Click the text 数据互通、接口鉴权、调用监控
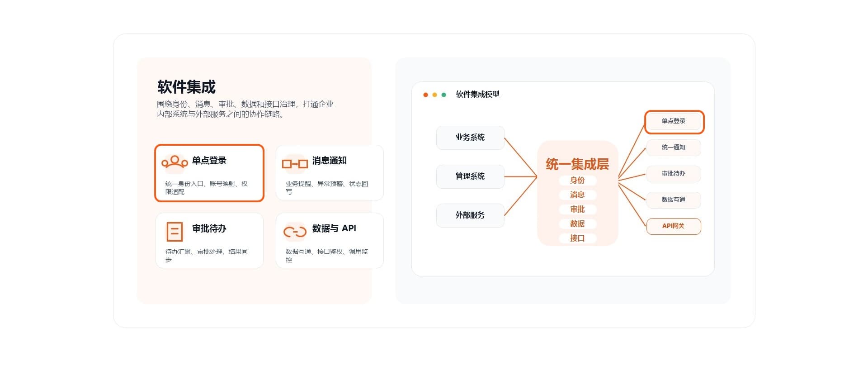 pos(326,256)
